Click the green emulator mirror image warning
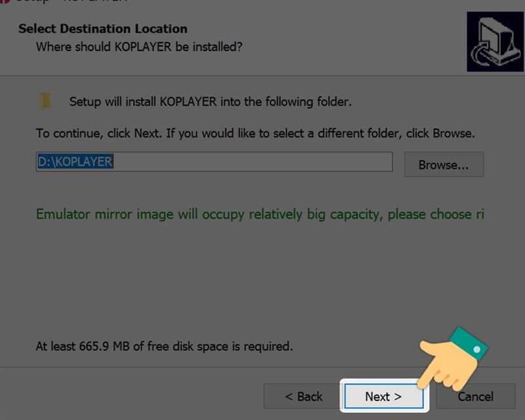The width and height of the screenshot is (525, 420). (x=260, y=215)
